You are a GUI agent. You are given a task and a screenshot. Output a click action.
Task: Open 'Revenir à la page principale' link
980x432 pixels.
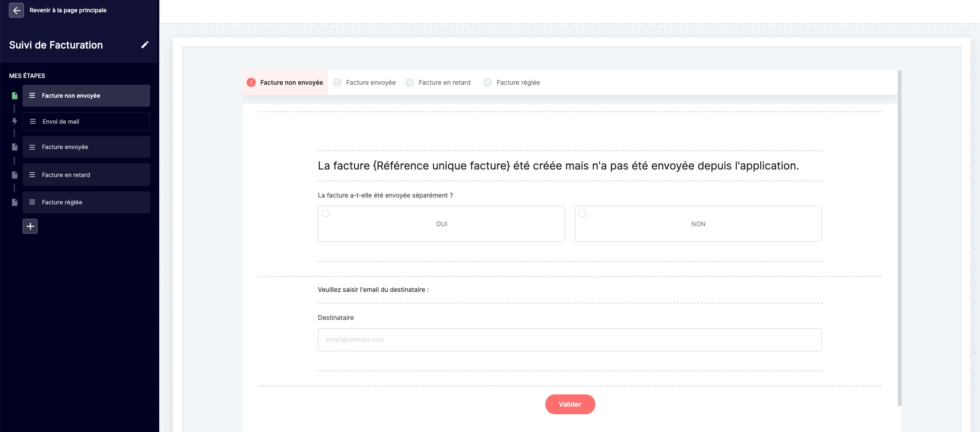68,10
